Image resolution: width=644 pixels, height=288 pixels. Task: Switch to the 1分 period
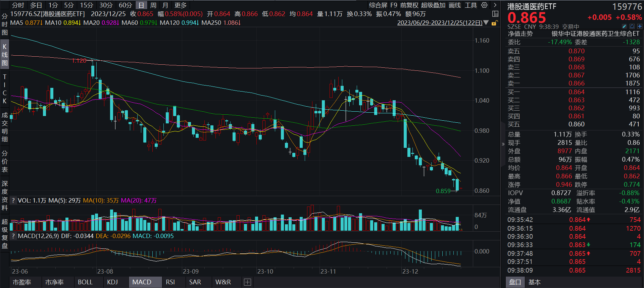[x=53, y=5]
